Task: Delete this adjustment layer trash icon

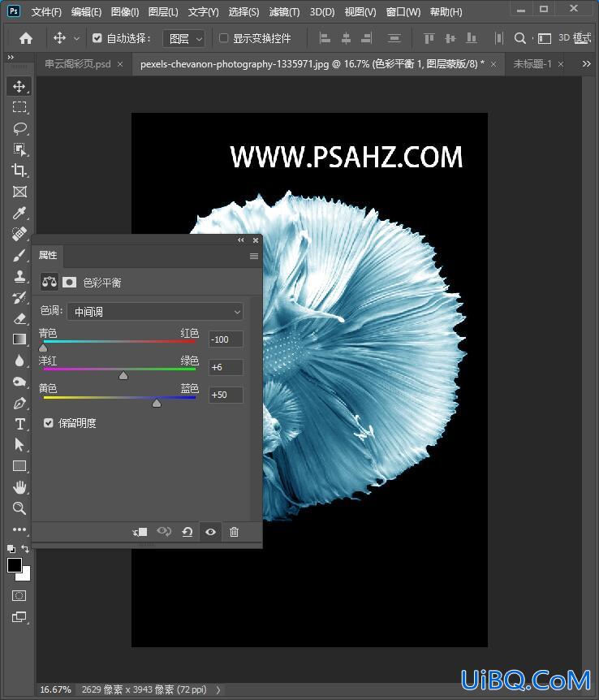Action: coord(234,532)
